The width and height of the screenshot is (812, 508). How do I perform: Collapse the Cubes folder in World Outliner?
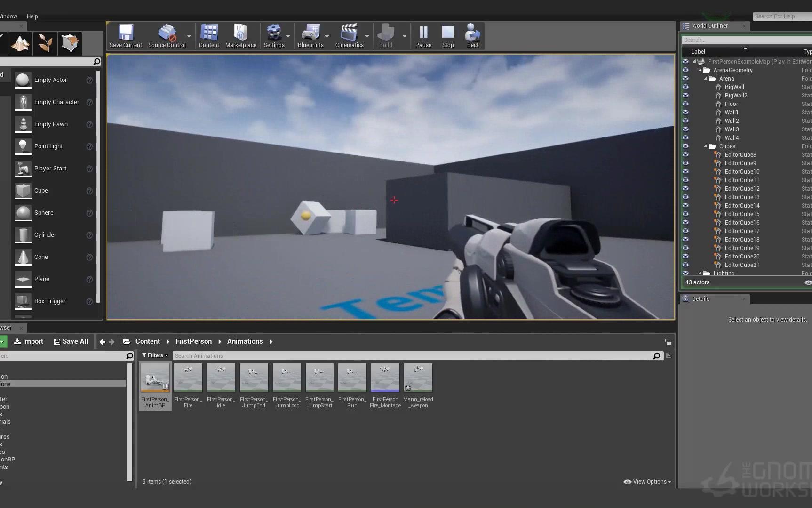point(705,146)
